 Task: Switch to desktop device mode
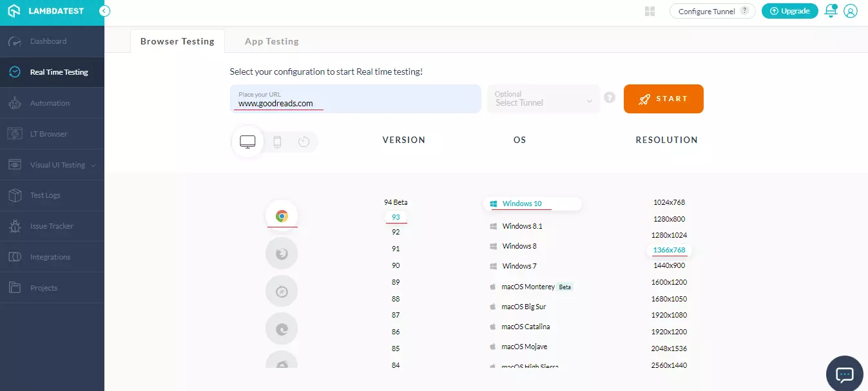[x=247, y=142]
